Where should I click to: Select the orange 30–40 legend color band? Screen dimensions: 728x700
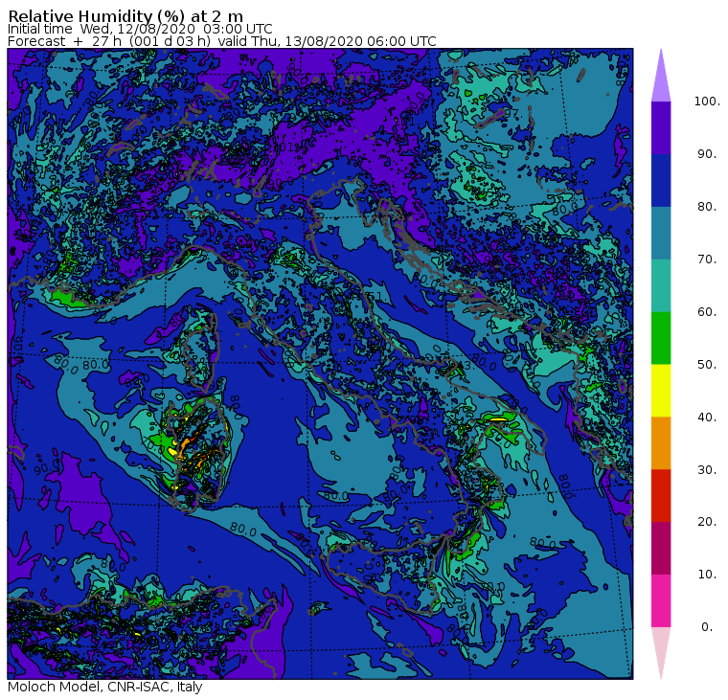tap(661, 443)
